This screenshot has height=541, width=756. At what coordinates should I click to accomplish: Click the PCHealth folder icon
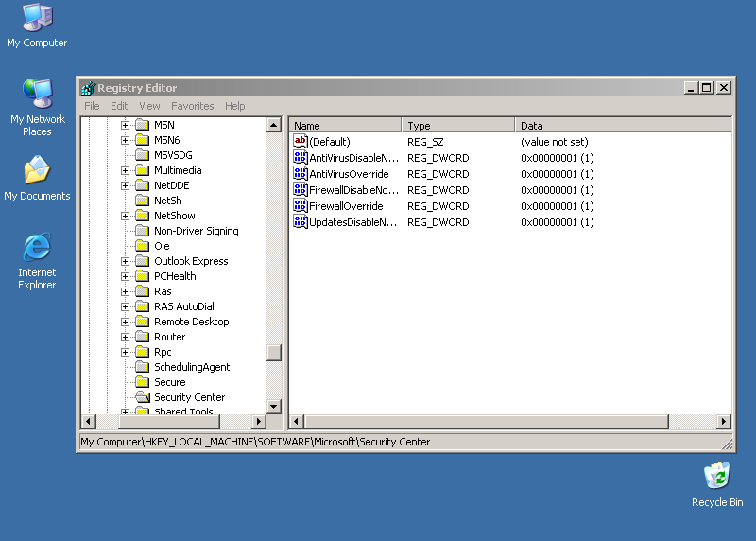pyautogui.click(x=143, y=276)
